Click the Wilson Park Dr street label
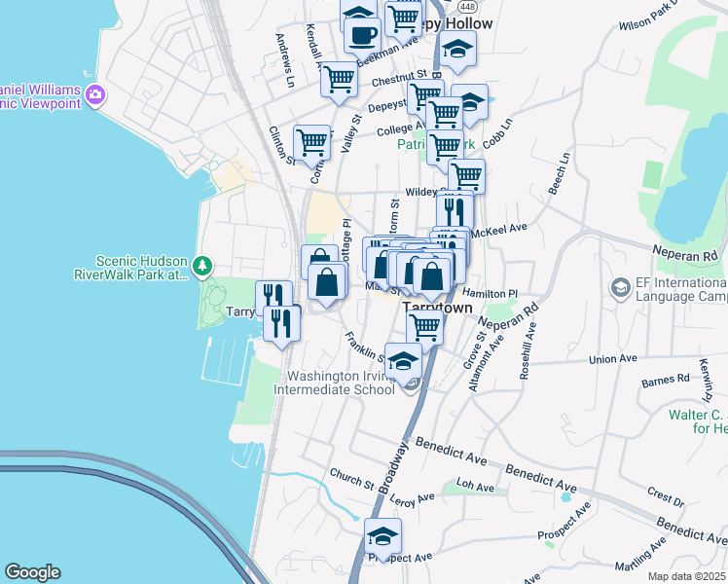This screenshot has height=584, width=728. [648, 17]
